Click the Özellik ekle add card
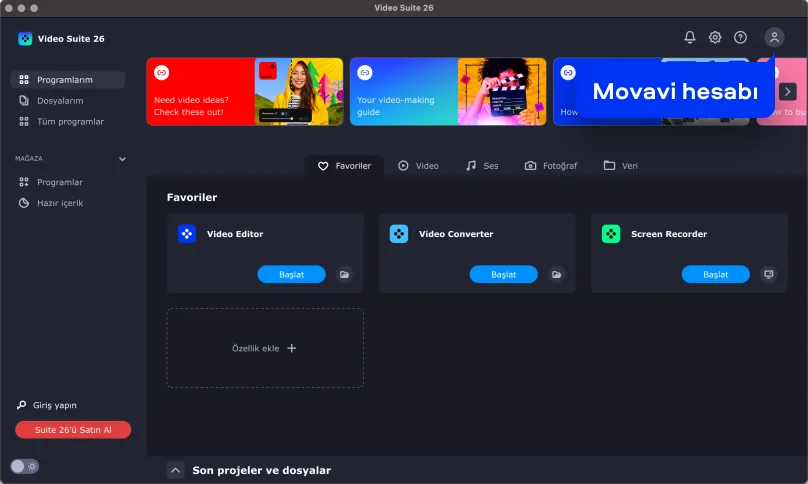The height and width of the screenshot is (484, 808). pyautogui.click(x=265, y=348)
